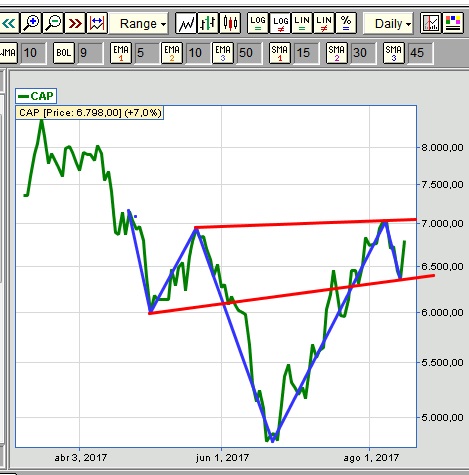The image size is (469, 475).
Task: Switch to LIN equal scale button
Action: coord(302,23)
